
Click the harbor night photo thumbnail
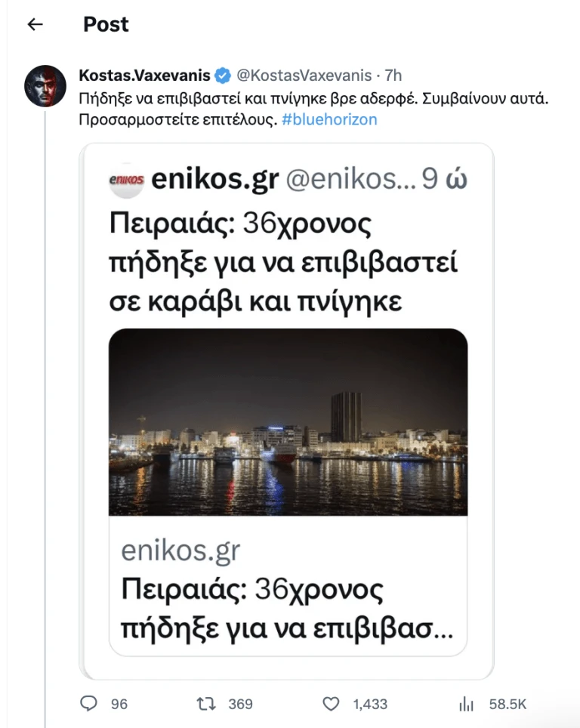coord(290,421)
